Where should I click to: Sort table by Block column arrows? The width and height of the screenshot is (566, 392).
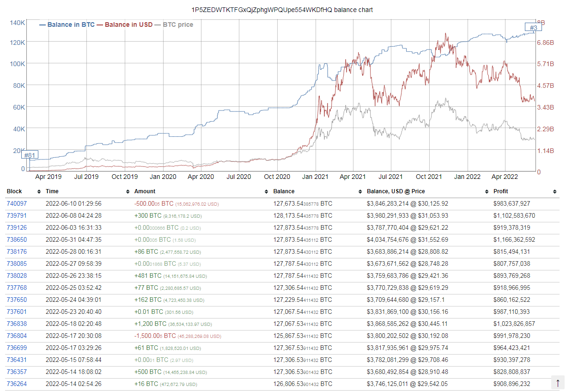tap(38, 191)
